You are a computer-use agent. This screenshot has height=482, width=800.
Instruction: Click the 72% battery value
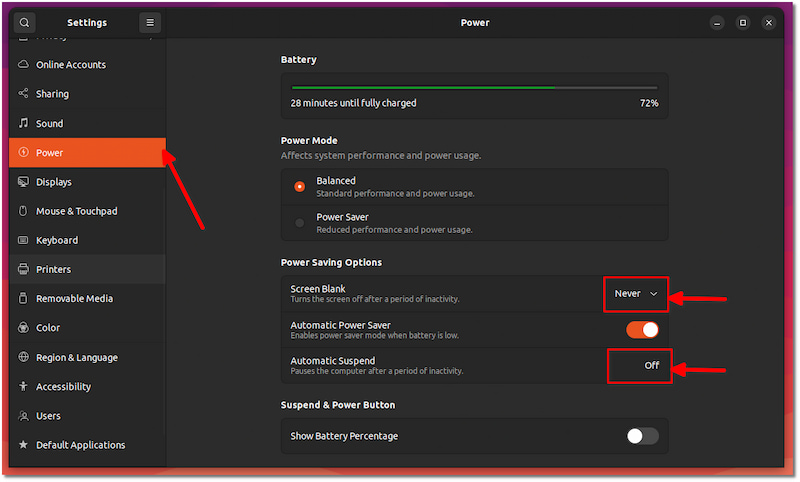(649, 103)
